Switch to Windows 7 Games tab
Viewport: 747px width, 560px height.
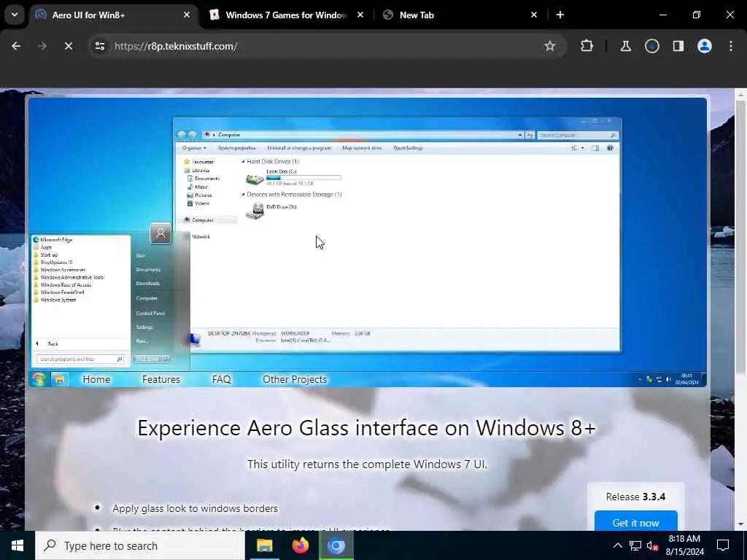tap(286, 15)
